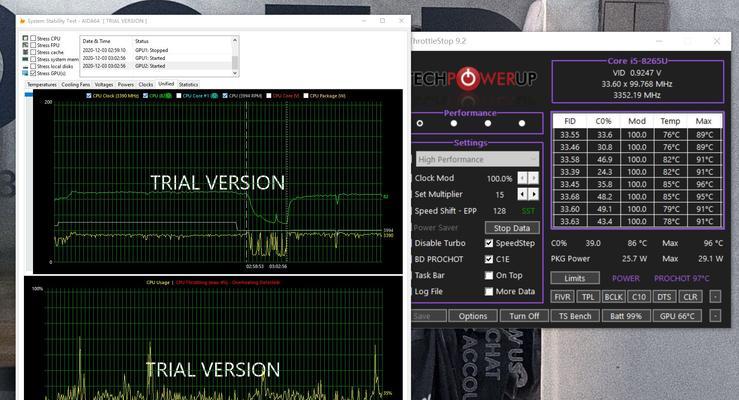
Task: Click the DTS button
Action: (665, 297)
